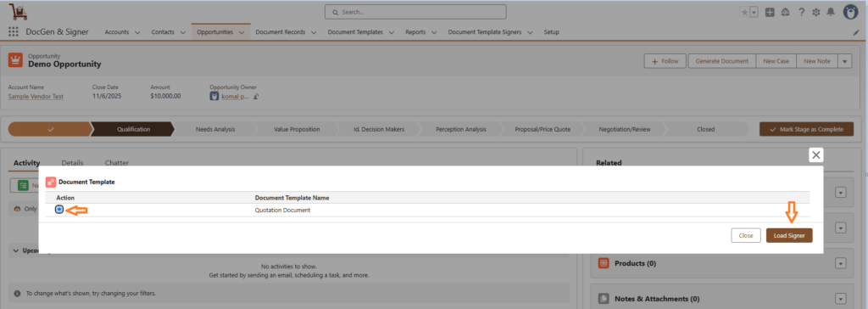Switch to the Chatter tab

click(117, 163)
